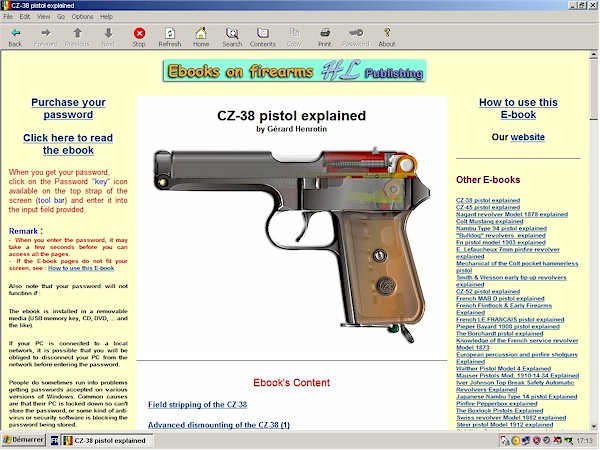The height and width of the screenshot is (450, 600).
Task: Click the vertical scrollbar down arrow
Action: 593,426
